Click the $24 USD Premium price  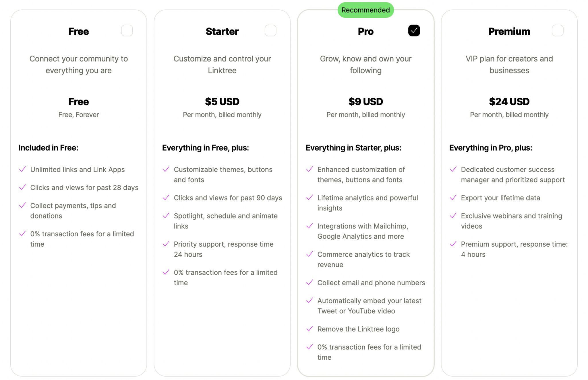pyautogui.click(x=509, y=102)
